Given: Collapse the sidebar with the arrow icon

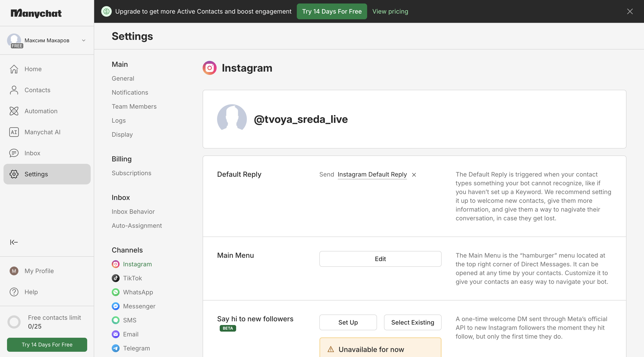Looking at the screenshot, I should point(14,242).
